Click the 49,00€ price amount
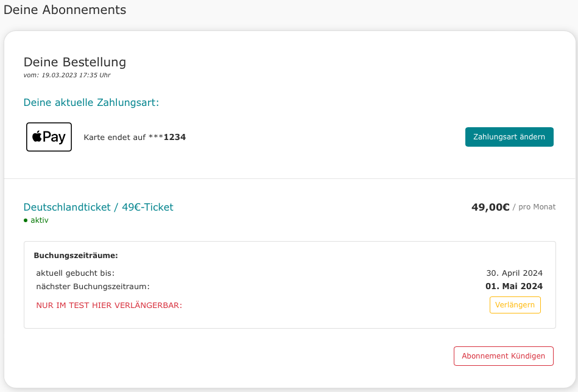The width and height of the screenshot is (578, 392). (x=490, y=207)
